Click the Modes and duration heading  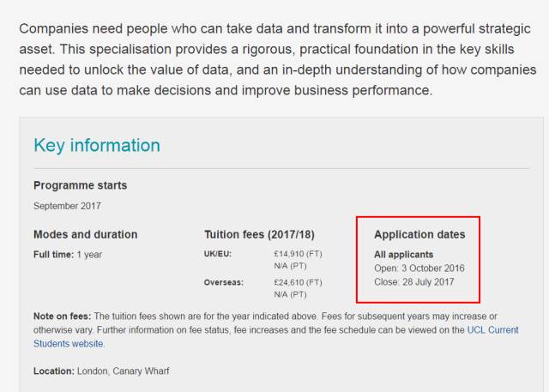pos(86,234)
